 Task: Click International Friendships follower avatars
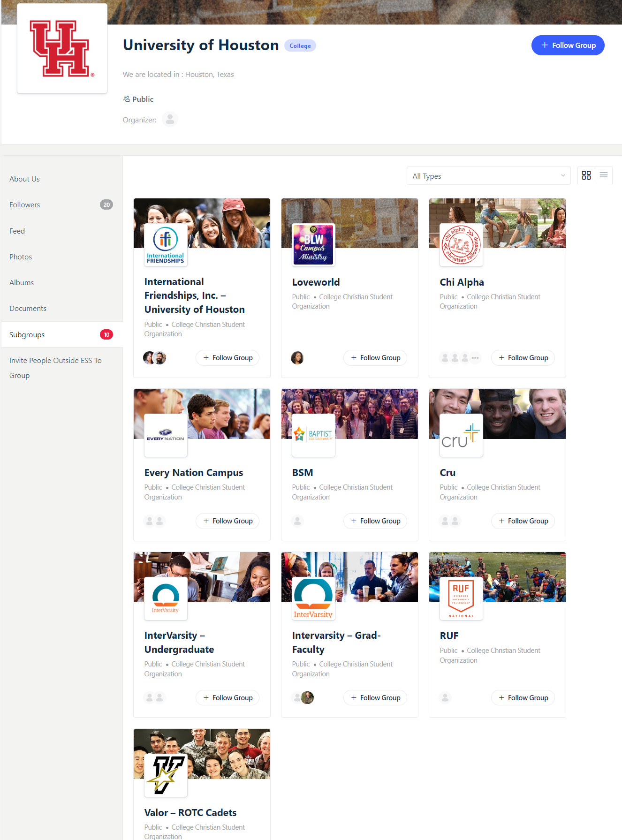(154, 358)
